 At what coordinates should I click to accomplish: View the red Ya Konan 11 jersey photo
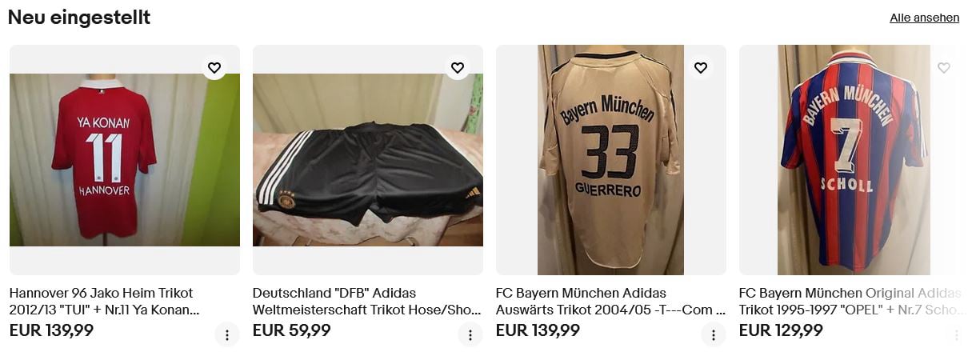click(125, 160)
